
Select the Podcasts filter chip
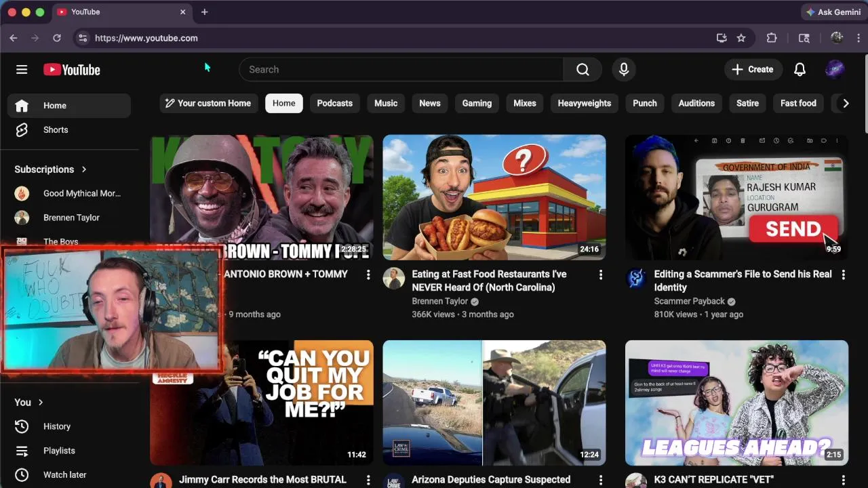[335, 103]
